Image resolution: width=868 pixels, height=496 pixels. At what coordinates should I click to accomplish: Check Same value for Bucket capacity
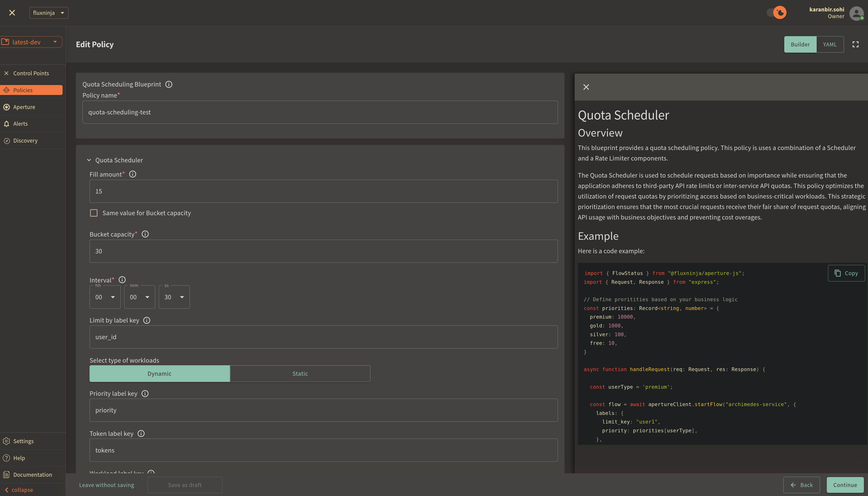click(x=94, y=213)
